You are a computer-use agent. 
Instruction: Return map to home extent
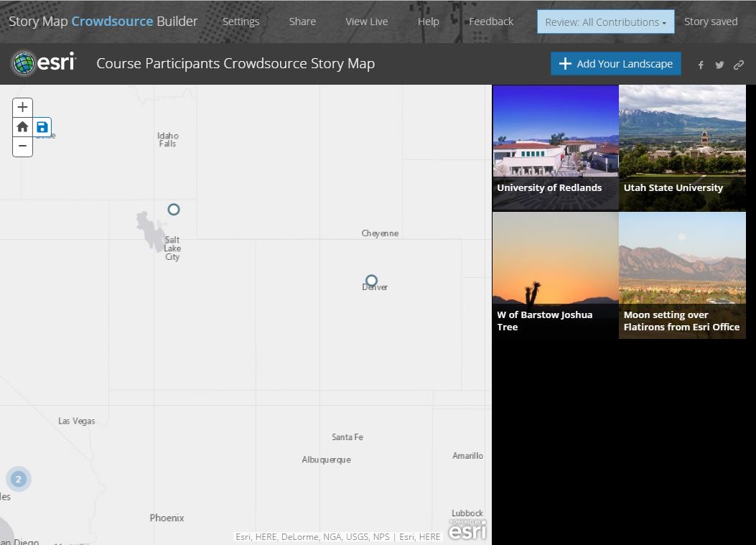pos(22,127)
